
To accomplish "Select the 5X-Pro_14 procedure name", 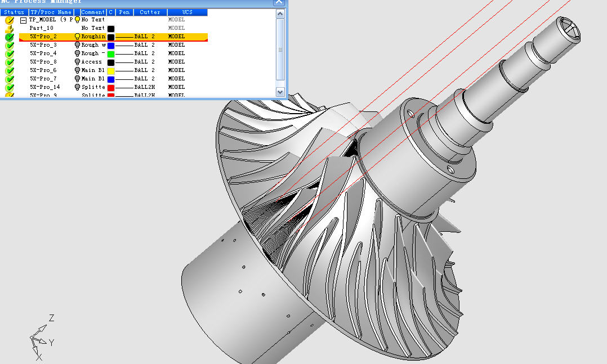I will coord(45,87).
